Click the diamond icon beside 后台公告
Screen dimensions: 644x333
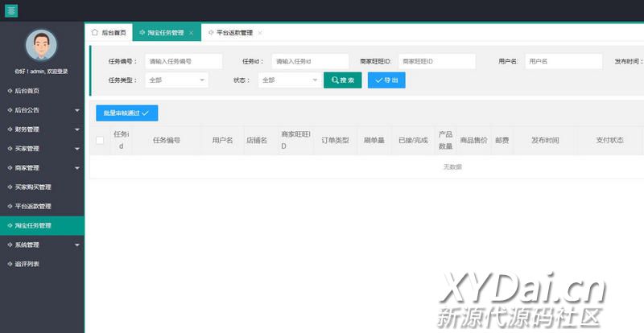(x=10, y=110)
